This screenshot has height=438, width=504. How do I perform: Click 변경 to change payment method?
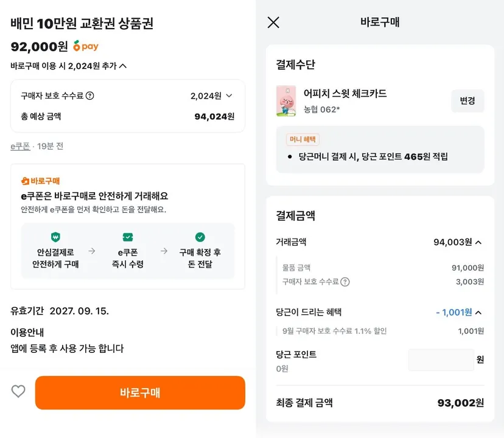(467, 101)
